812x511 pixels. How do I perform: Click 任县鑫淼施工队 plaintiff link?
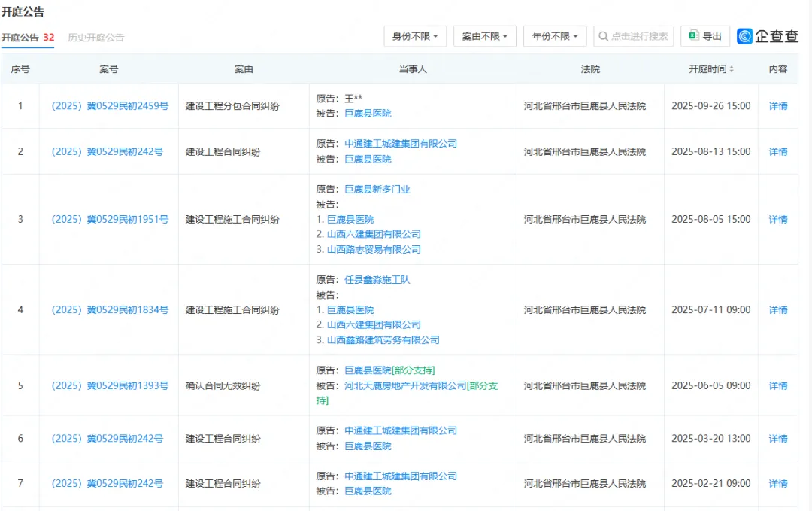coord(377,280)
